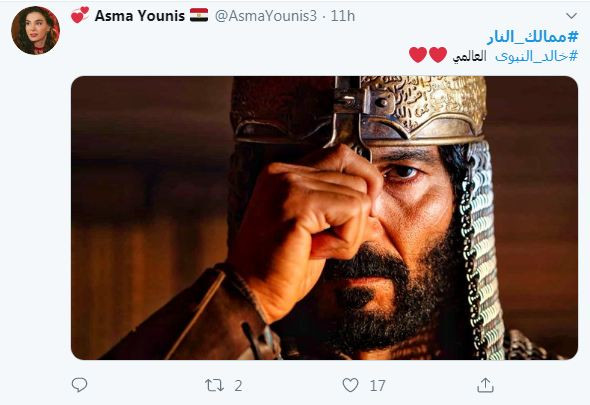This screenshot has height=405, width=590.
Task: Open the share upload arrow icon
Action: point(485,385)
